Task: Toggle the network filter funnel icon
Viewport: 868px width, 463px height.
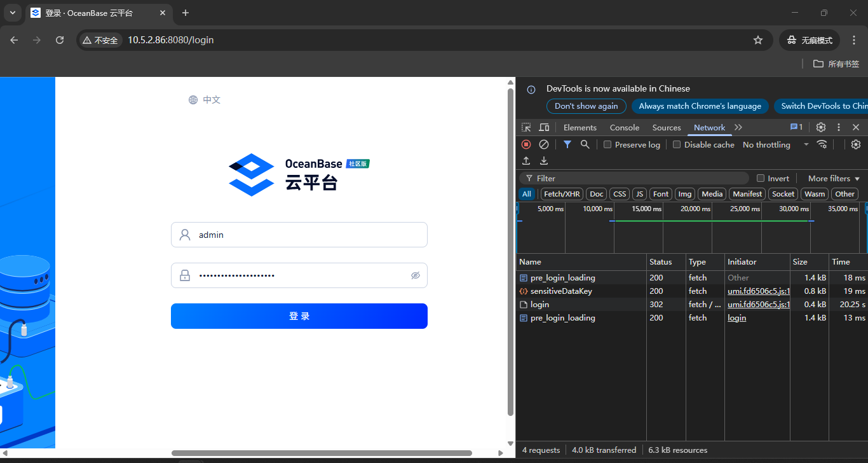Action: coord(567,144)
